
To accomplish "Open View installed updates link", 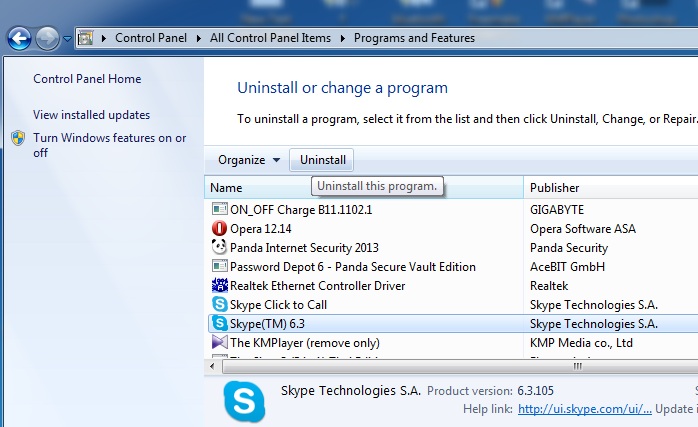I will pos(91,115).
